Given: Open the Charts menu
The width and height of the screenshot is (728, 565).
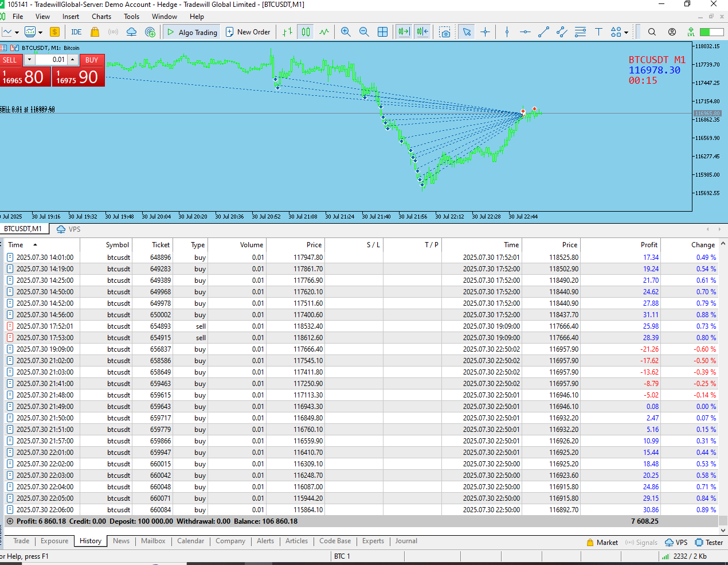Looking at the screenshot, I should (101, 17).
